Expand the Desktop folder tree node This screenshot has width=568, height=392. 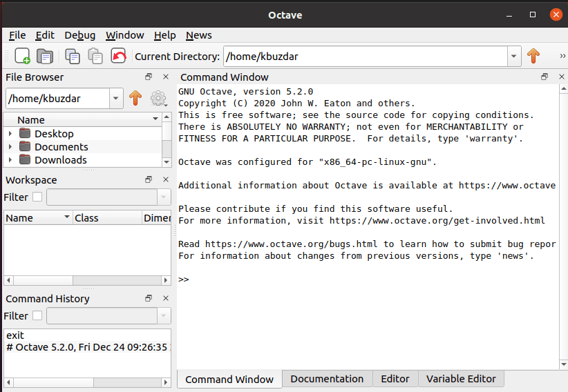(10, 134)
